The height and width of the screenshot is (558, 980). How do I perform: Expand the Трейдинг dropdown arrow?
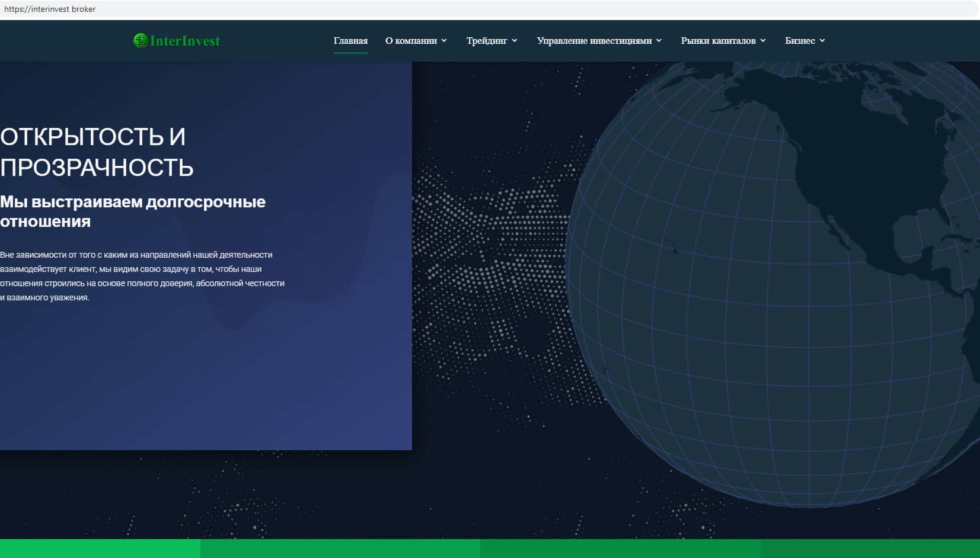515,41
